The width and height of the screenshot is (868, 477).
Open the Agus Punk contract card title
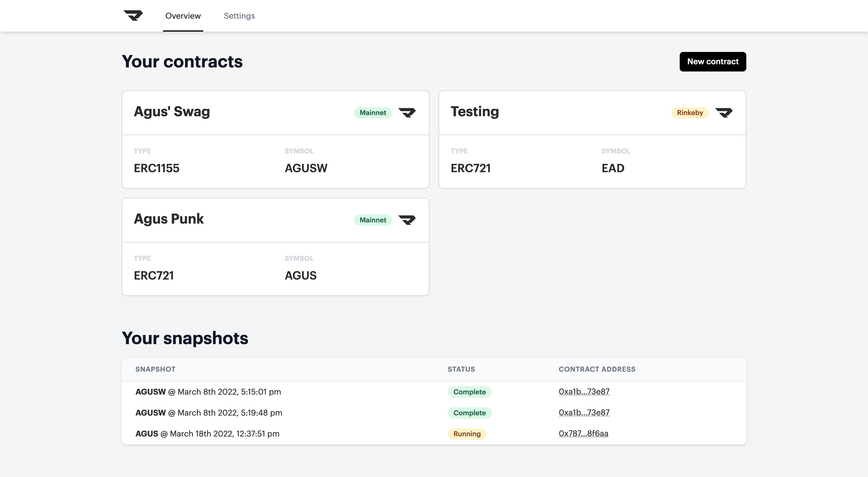[169, 219]
